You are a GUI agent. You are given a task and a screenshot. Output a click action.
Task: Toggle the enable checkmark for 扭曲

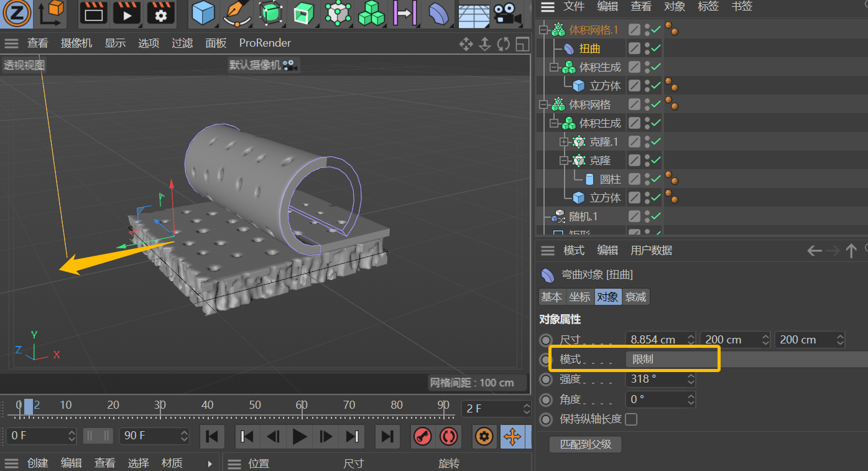point(656,49)
